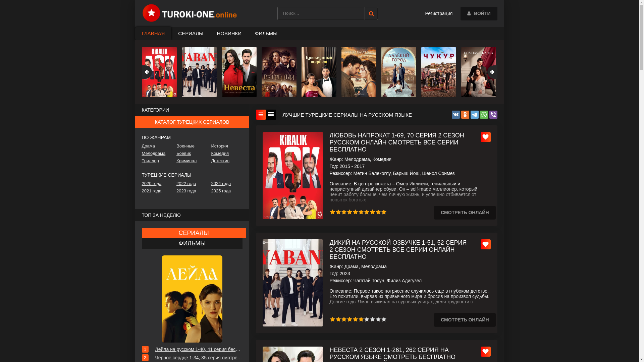644x362 pixels.
Task: Open the ФИЛЬМЫ menu item
Action: click(266, 34)
